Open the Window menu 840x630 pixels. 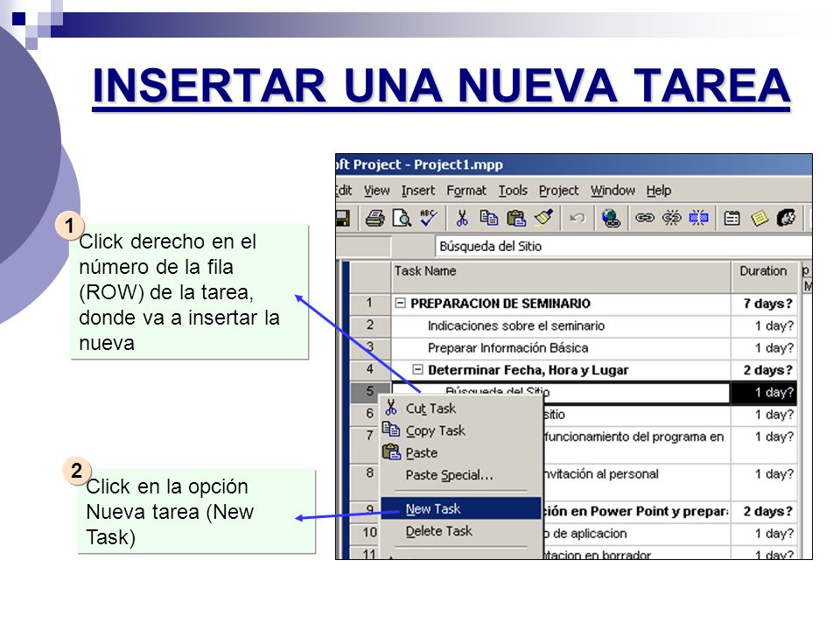[x=612, y=191]
